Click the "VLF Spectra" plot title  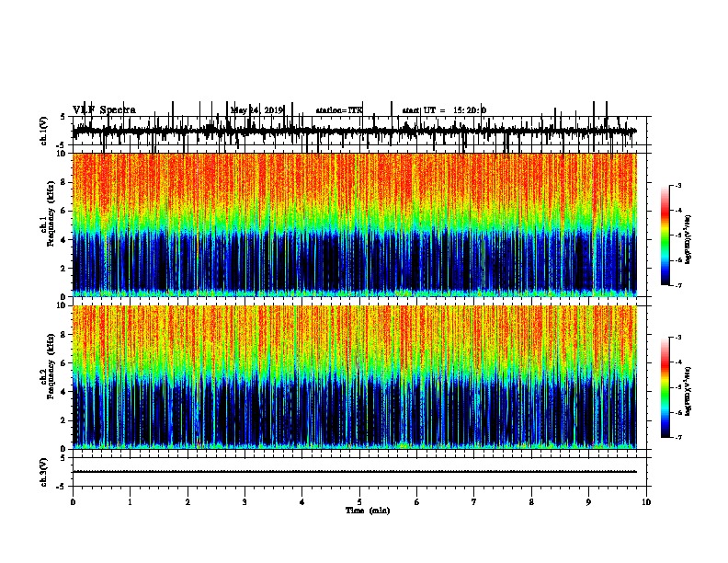[x=104, y=110]
